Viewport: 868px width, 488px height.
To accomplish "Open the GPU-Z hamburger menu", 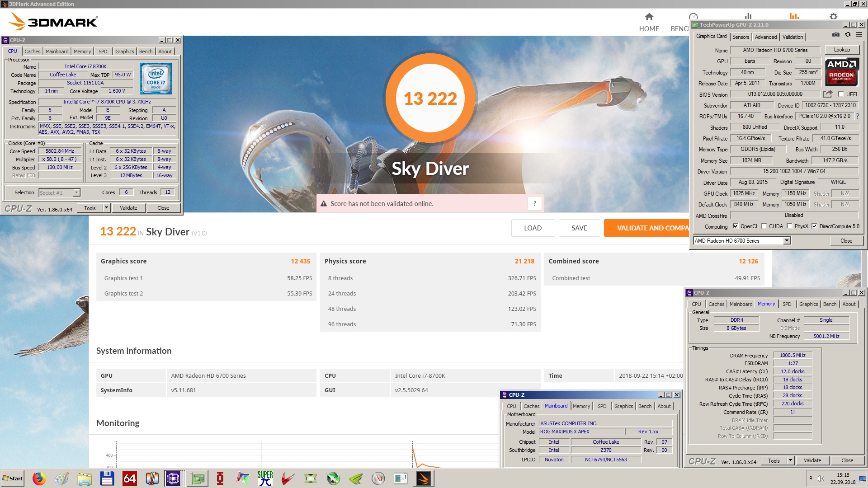I will coord(859,35).
